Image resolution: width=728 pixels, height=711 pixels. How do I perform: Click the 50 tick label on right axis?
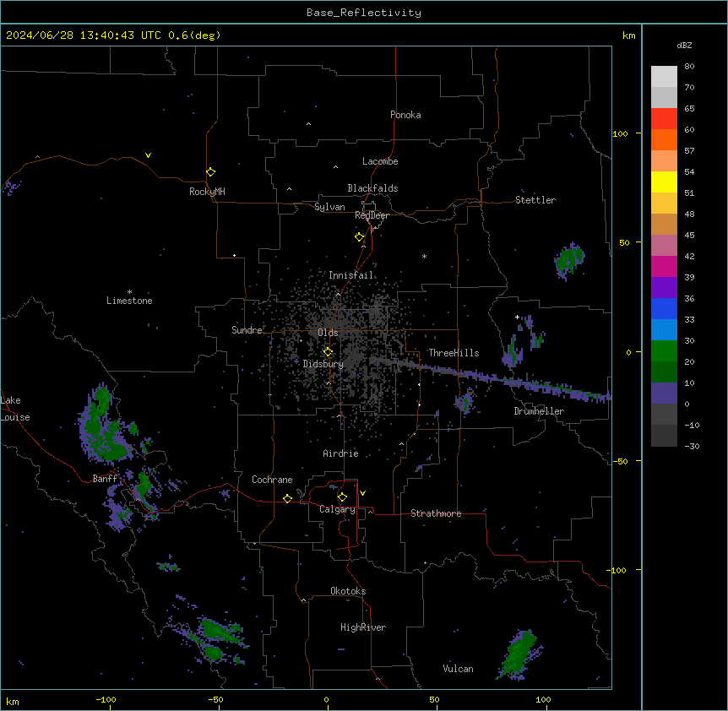tap(624, 242)
